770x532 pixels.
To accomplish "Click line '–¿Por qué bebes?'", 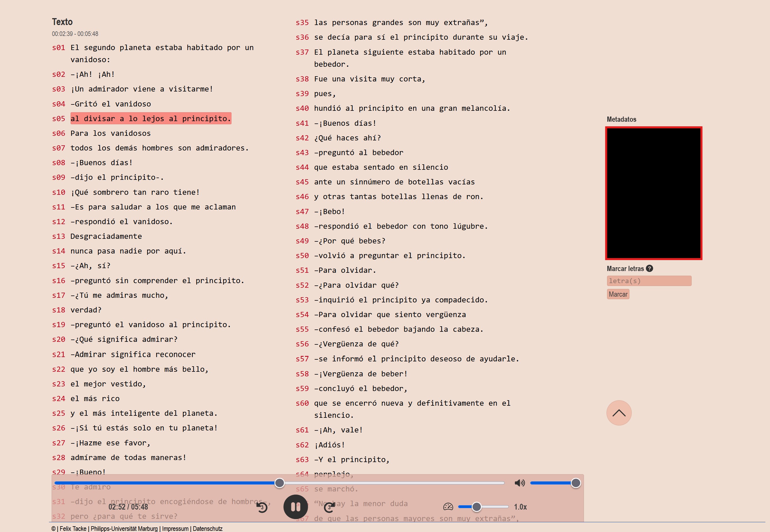I will click(x=350, y=241).
